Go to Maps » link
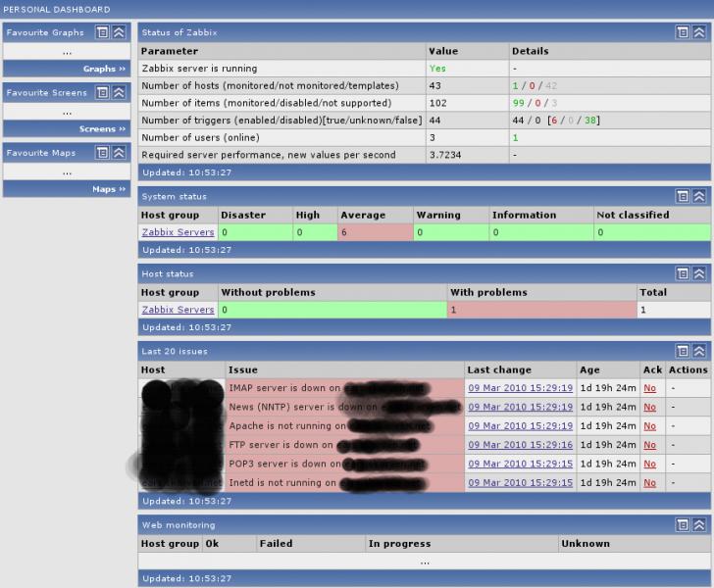714x588 pixels. [x=108, y=189]
